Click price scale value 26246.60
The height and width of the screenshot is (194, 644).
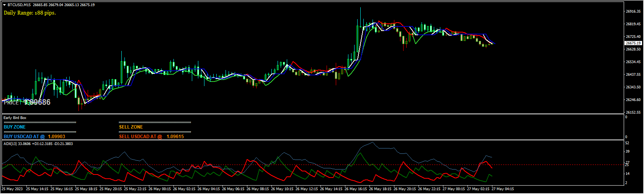(x=633, y=100)
